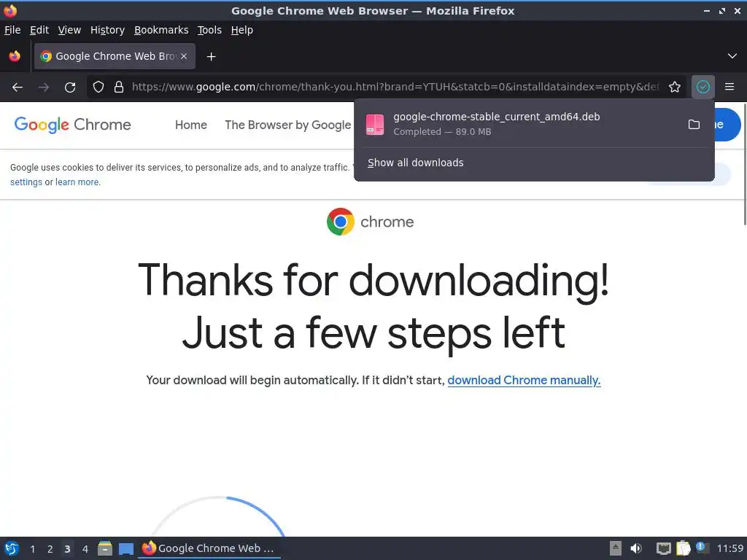Click the cookie settings link
747x560 pixels.
[x=26, y=182]
